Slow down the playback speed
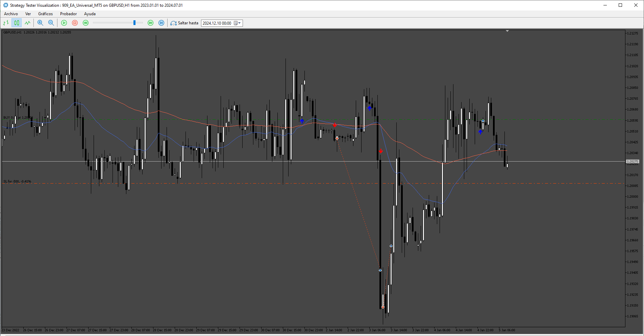 pos(86,23)
